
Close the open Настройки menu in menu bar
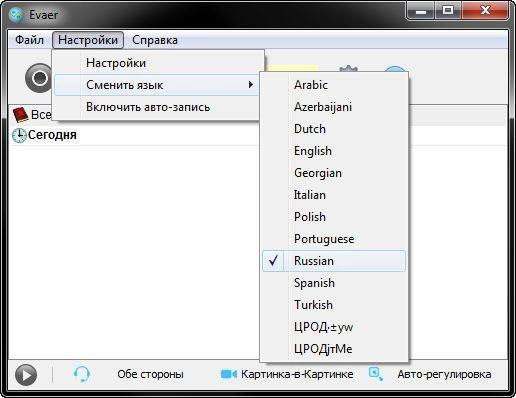pos(88,40)
